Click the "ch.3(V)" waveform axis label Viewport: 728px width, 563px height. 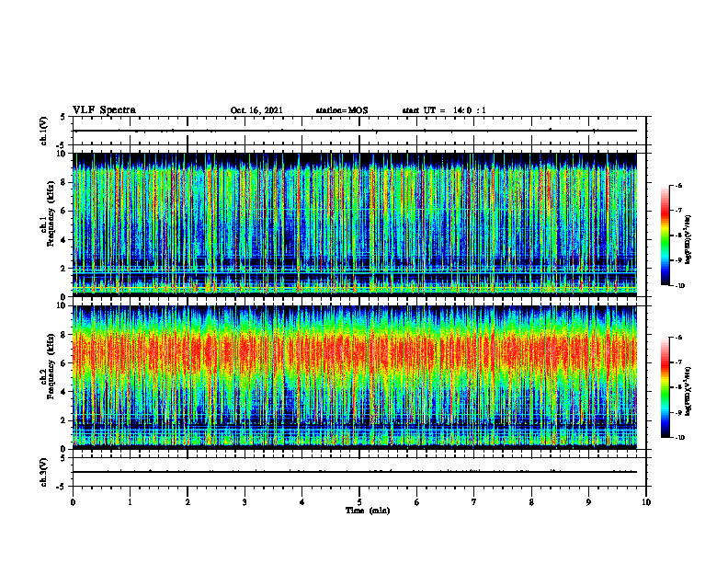click(43, 472)
